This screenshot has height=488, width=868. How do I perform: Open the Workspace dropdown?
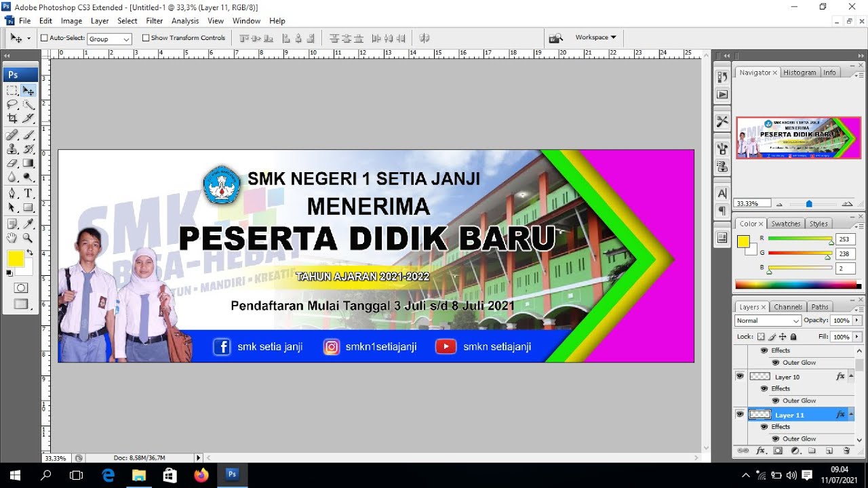pyautogui.click(x=595, y=38)
